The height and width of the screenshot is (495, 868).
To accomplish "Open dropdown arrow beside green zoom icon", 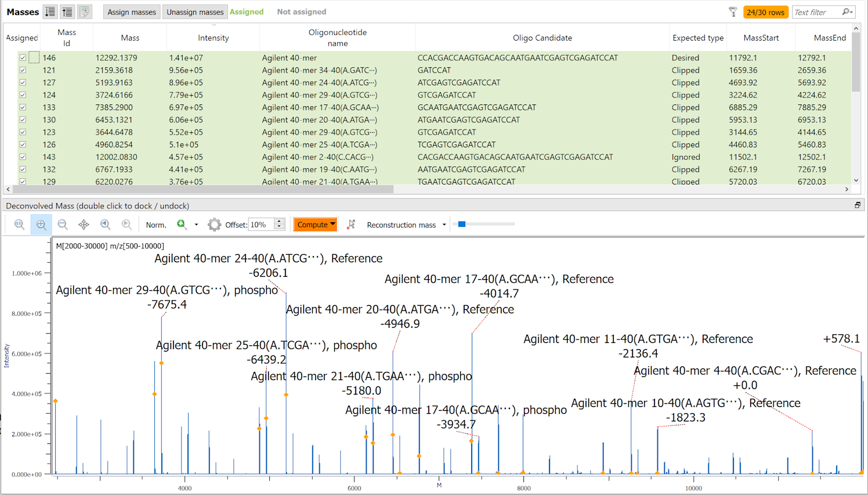I will [196, 225].
